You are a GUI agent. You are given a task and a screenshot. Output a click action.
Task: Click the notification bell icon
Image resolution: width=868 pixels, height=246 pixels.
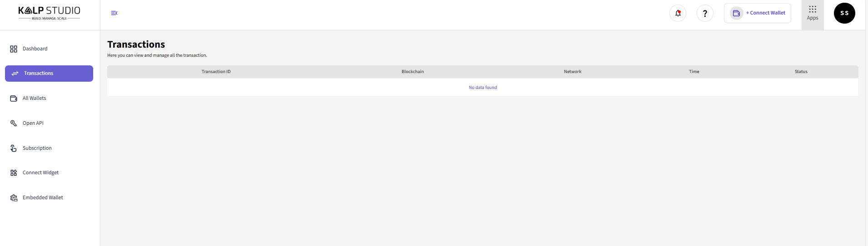coord(678,13)
